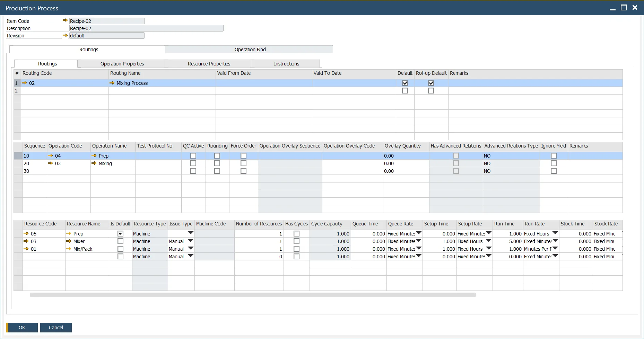Image resolution: width=644 pixels, height=339 pixels.
Task: Open the operation code 04 link arrow
Action: point(50,156)
